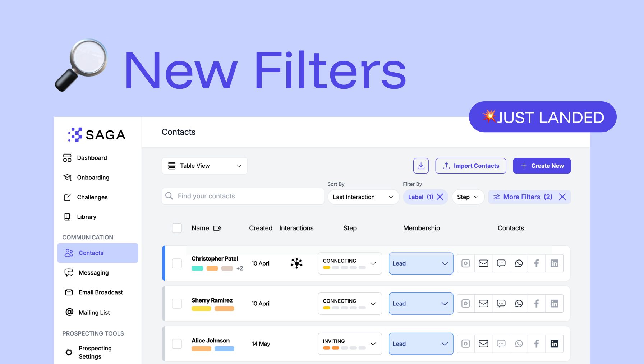644x364 pixels.
Task: Open Instagram icon for Christopher Patel
Action: pyautogui.click(x=465, y=263)
